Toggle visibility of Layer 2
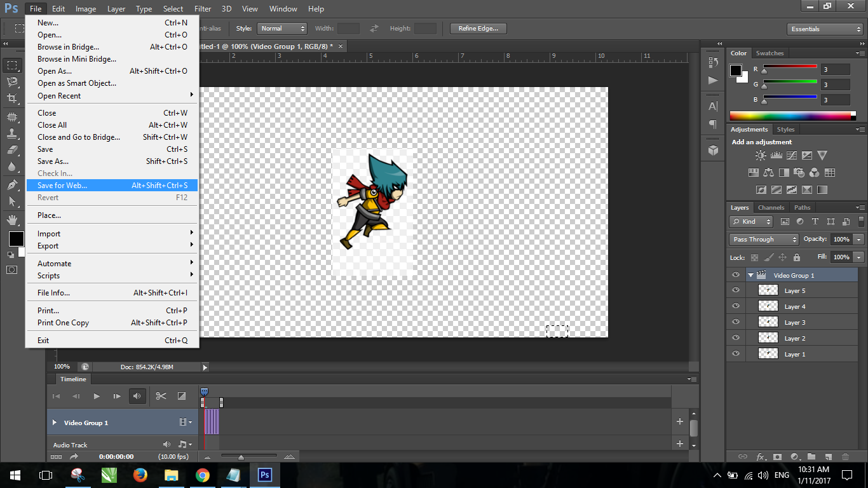Screen dimensions: 868x488 [736, 338]
